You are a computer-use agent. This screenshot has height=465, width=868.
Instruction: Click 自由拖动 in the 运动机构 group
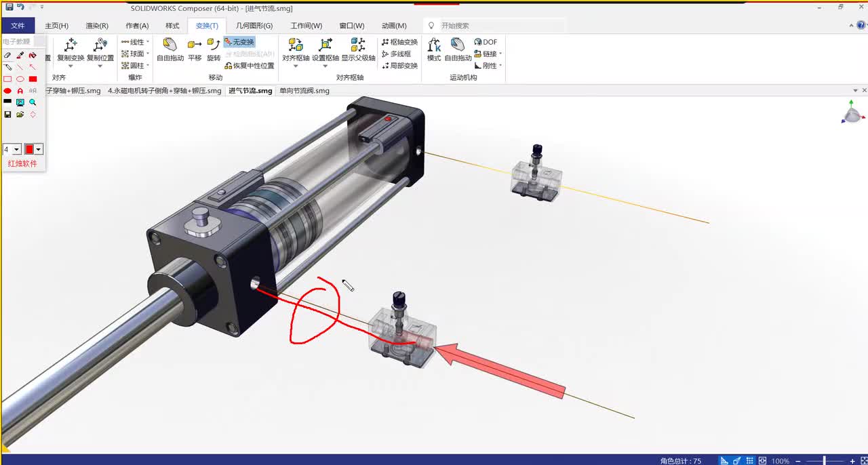[458, 50]
